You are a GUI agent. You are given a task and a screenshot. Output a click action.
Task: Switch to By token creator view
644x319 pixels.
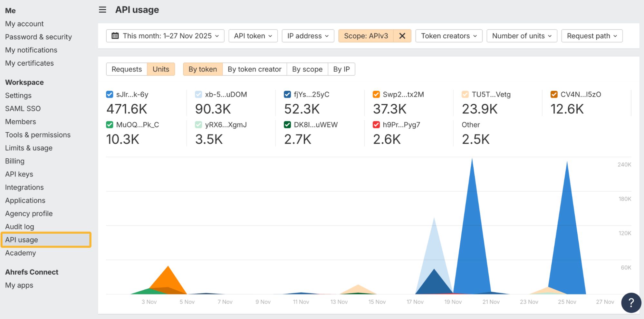pos(254,69)
